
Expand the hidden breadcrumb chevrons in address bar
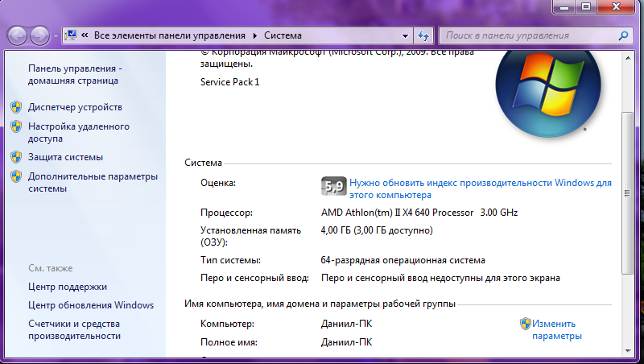click(85, 35)
